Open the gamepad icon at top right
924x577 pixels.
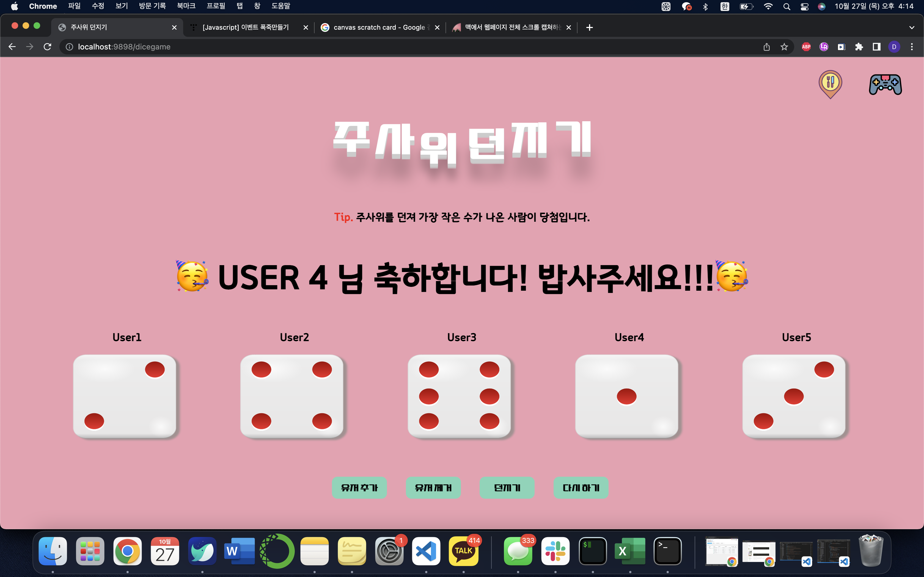pos(886,84)
